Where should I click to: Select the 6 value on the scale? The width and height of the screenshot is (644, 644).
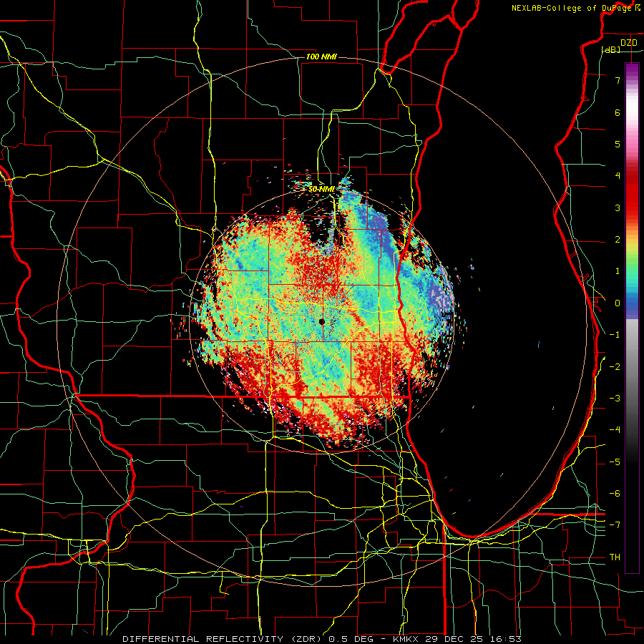point(618,112)
